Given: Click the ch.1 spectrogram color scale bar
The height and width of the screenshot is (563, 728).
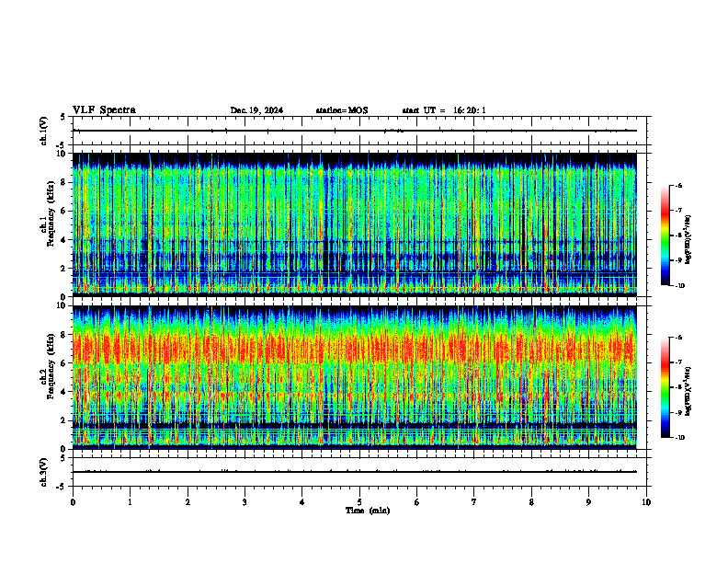Looking at the screenshot, I should click(665, 236).
